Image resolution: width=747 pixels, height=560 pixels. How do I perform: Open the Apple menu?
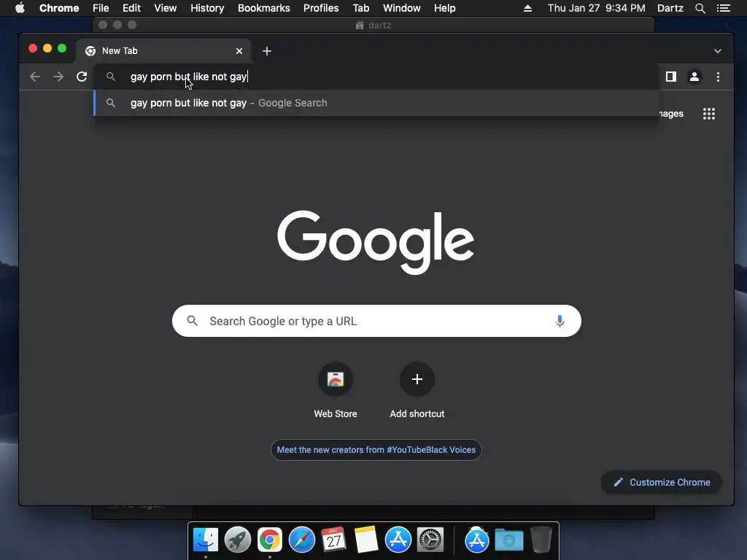(x=20, y=8)
